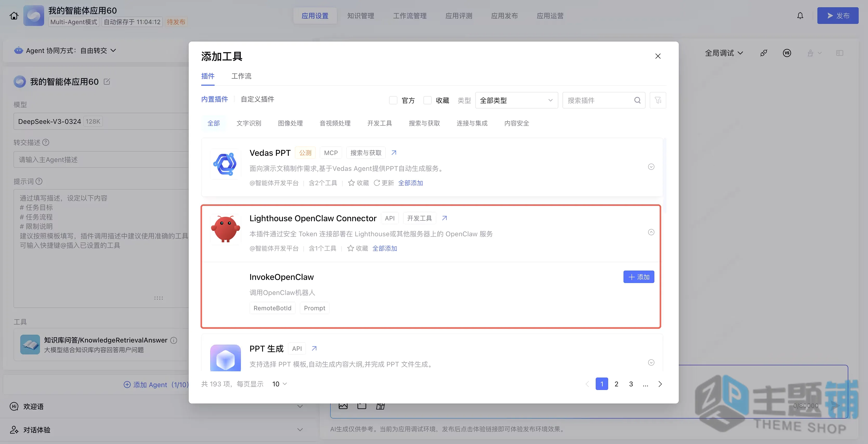The width and height of the screenshot is (868, 444).
Task: Collapse Lighthouse OpenClaw Connector card
Action: 651,232
